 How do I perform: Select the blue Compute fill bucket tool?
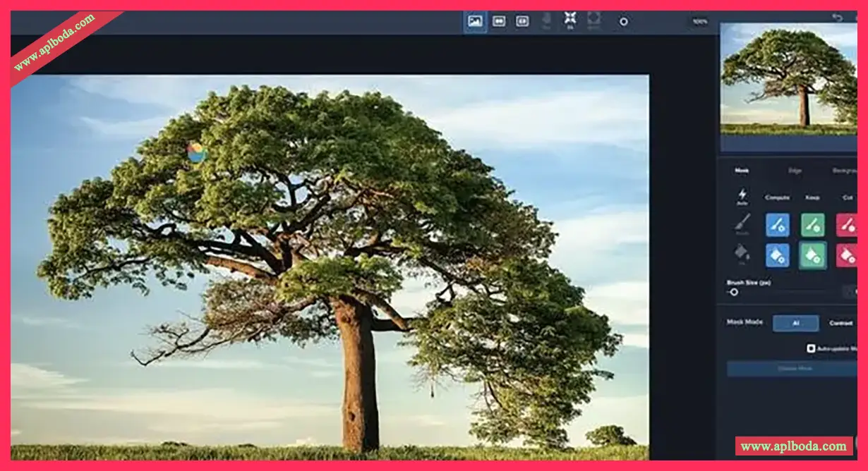(x=778, y=255)
